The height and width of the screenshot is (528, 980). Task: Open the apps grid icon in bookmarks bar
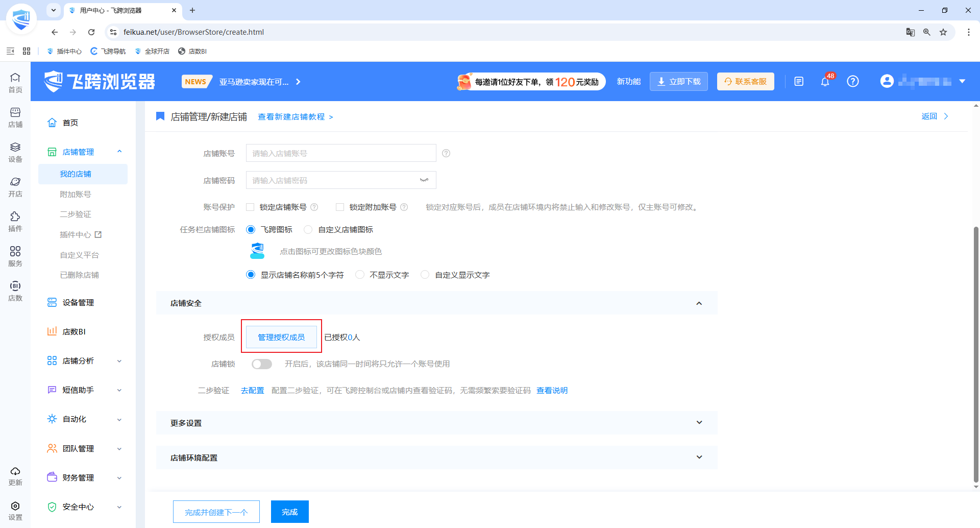(27, 51)
